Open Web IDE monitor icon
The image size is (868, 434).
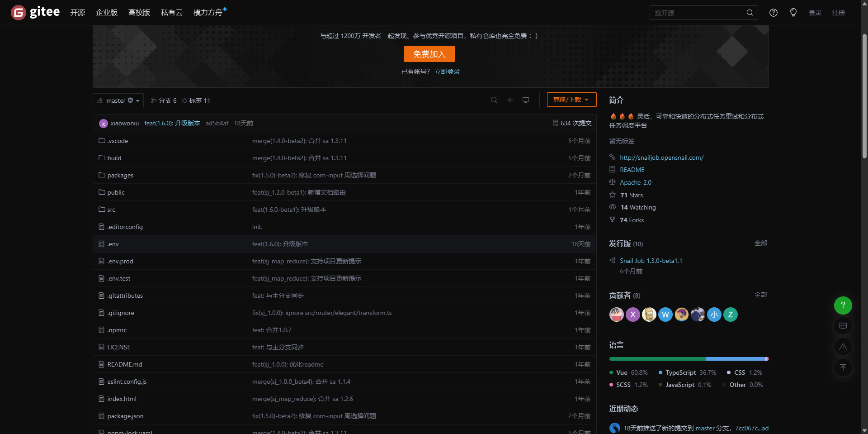coord(526,100)
